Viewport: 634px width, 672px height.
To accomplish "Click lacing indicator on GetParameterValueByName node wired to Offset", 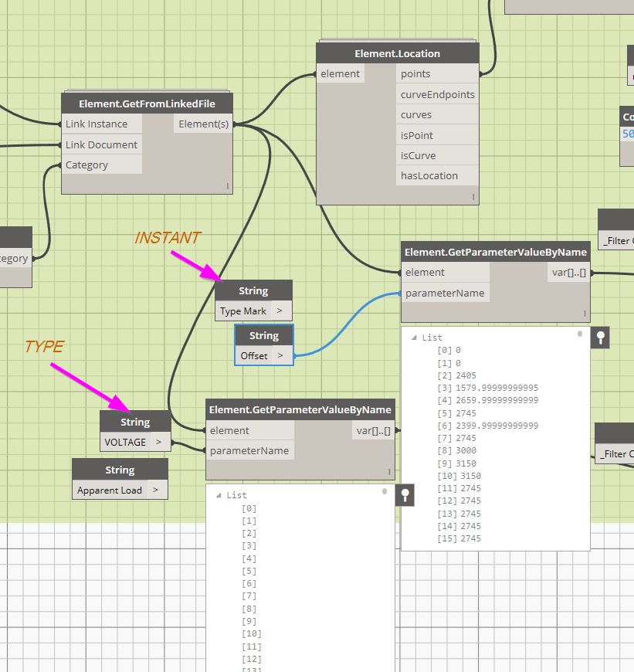I will pos(585,314).
